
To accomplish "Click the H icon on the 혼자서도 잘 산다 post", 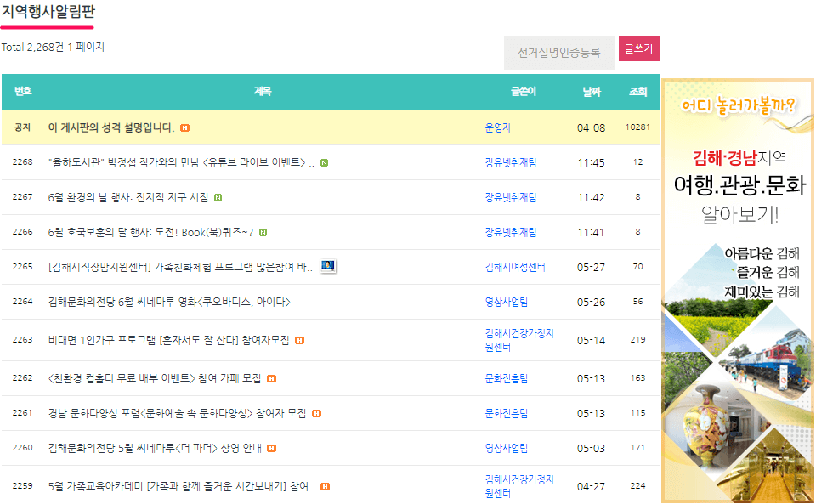I will (300, 339).
